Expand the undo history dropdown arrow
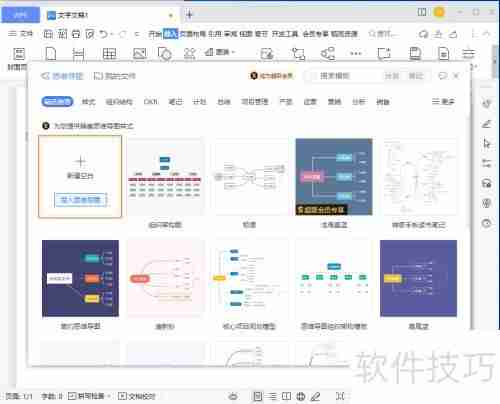The width and height of the screenshot is (500, 404). pyautogui.click(x=112, y=34)
